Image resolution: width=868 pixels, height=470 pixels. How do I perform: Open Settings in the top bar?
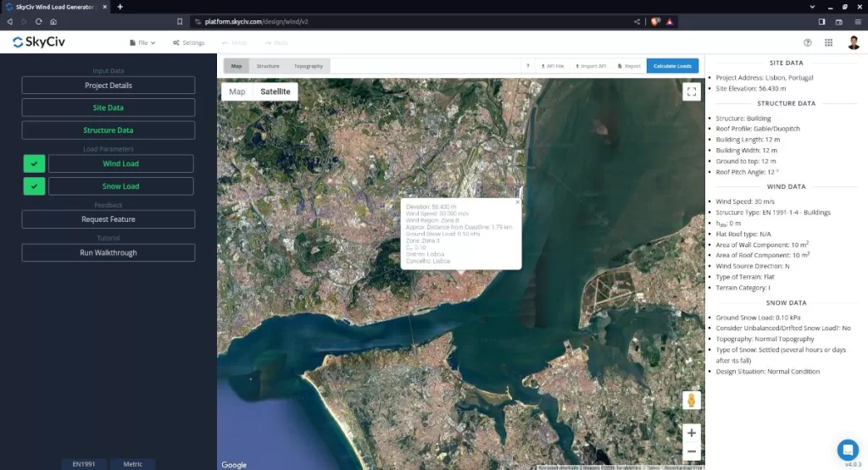[189, 42]
